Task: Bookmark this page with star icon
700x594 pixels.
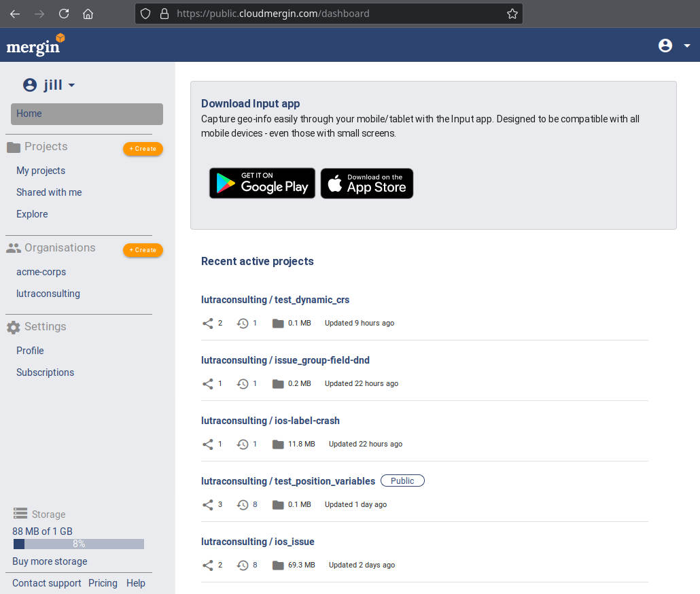Action: coord(512,14)
